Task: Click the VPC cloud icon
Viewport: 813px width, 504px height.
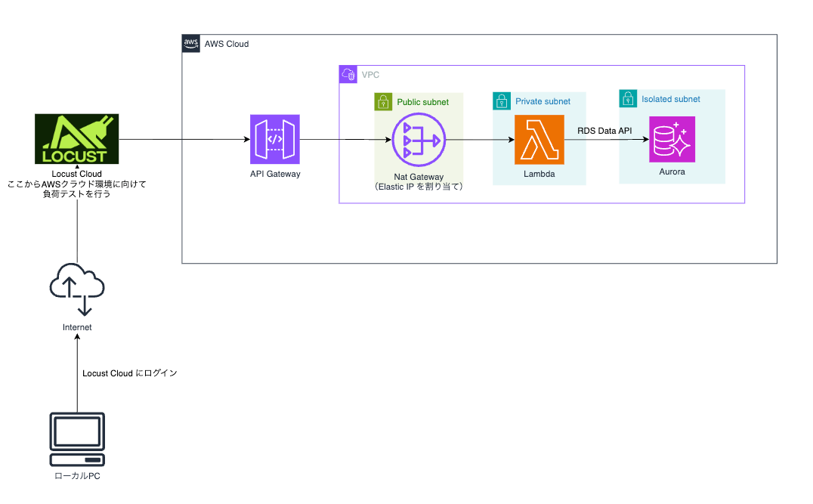Action: (x=348, y=74)
